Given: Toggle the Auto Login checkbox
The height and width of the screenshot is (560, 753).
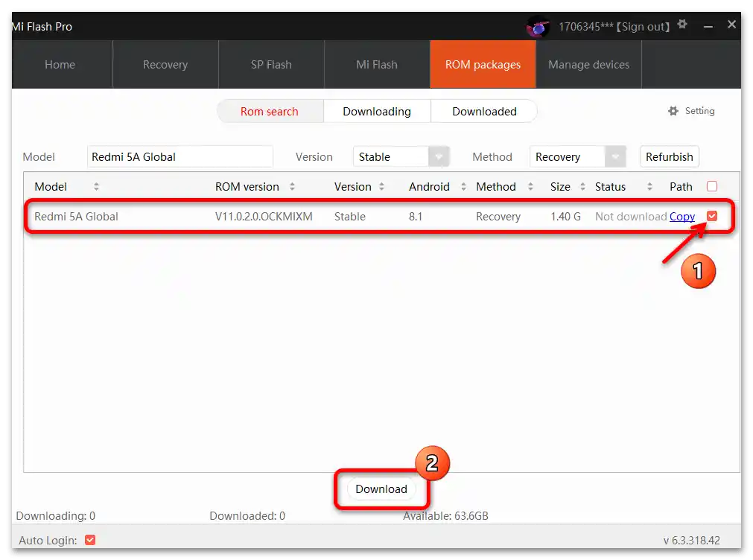Looking at the screenshot, I should pos(90,540).
